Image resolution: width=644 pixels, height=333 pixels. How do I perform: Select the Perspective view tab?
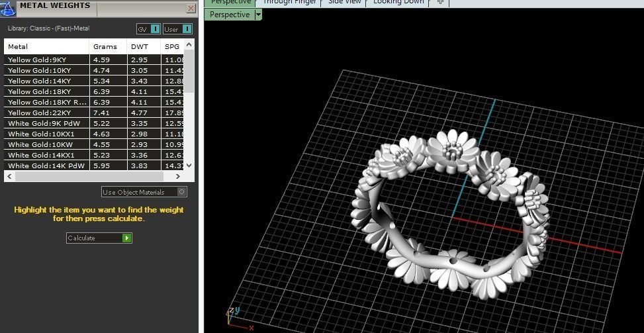[230, 3]
